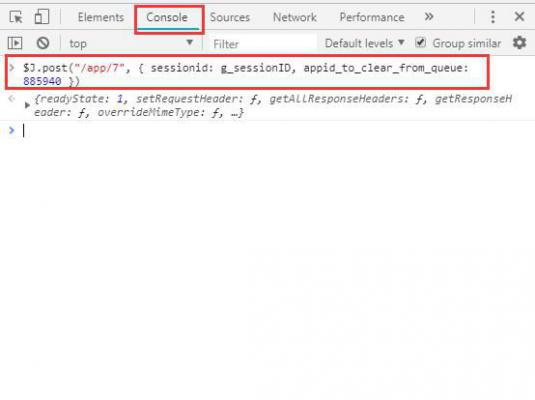Close the DevTools panel
Image resolution: width=535 pixels, height=400 pixels.
[x=519, y=16]
